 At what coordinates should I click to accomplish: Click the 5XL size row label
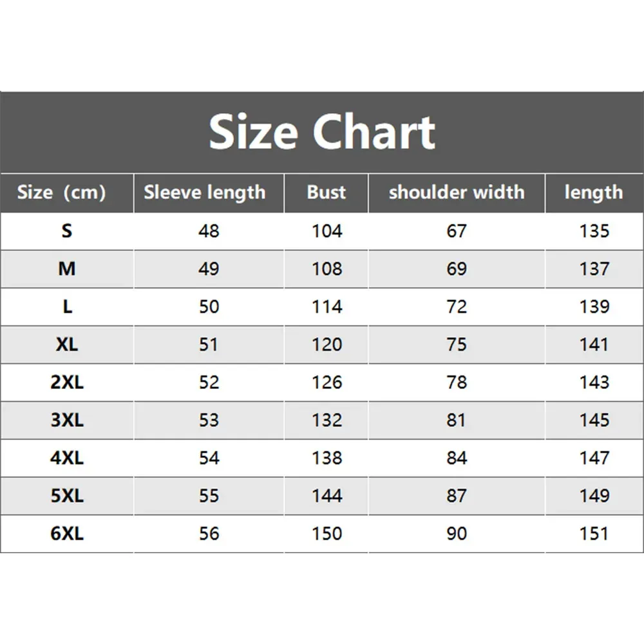coord(67,496)
